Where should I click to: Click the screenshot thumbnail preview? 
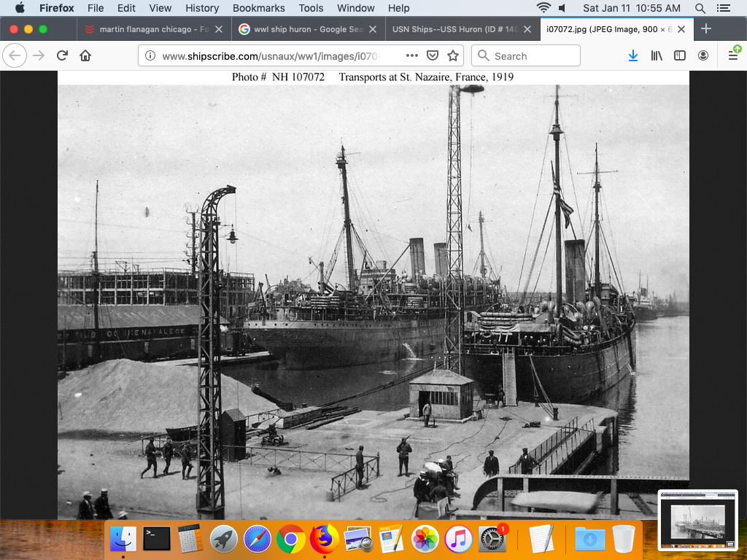point(698,518)
